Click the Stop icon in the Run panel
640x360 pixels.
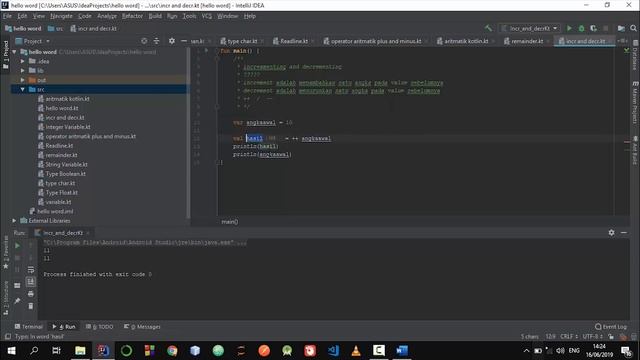(17, 258)
